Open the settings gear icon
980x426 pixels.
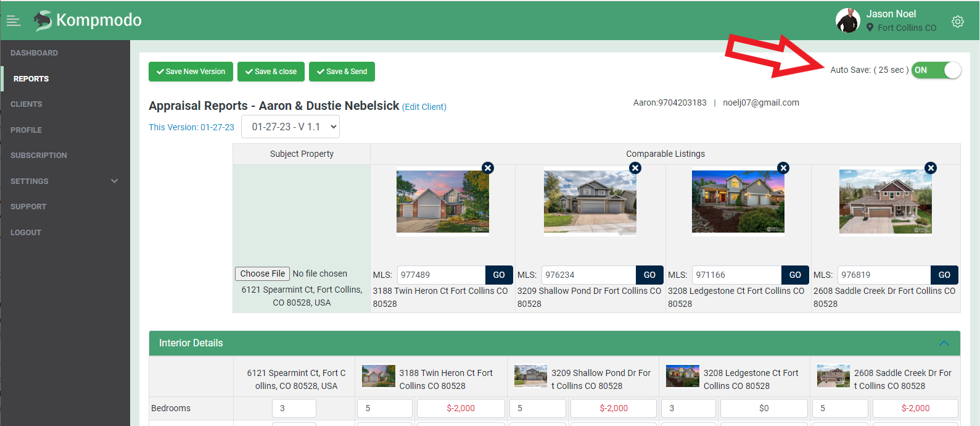(x=957, y=22)
